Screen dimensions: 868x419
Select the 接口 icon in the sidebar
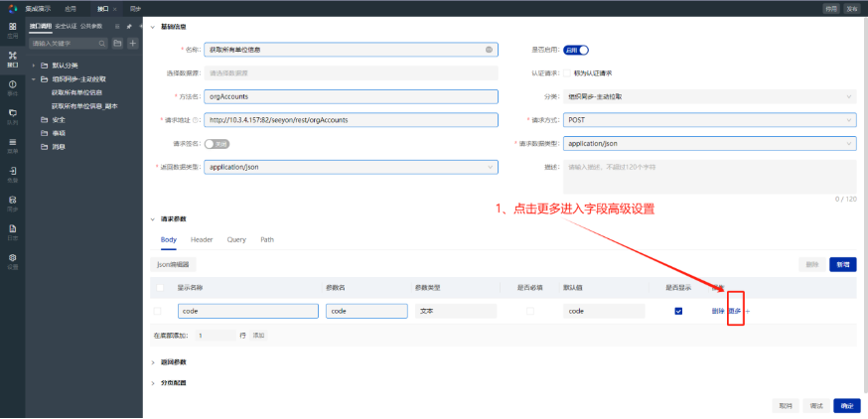pyautogui.click(x=12, y=58)
